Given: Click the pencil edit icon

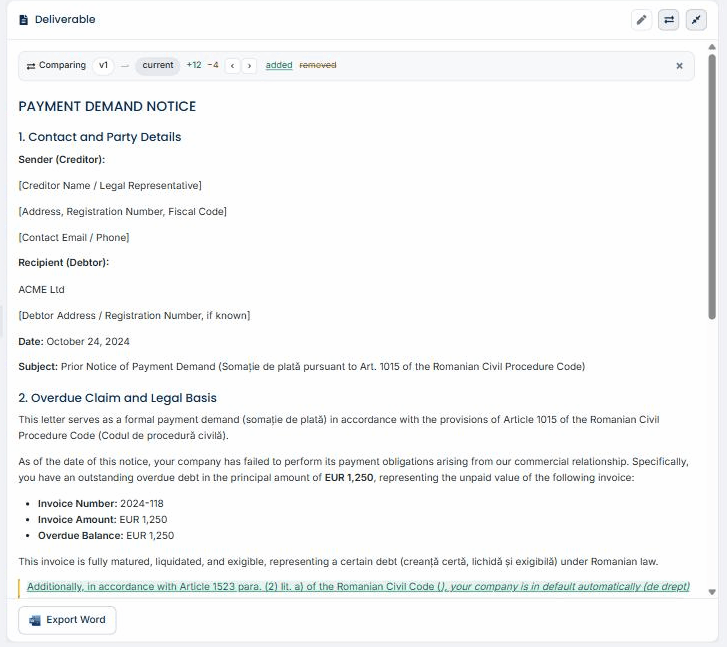Looking at the screenshot, I should click(641, 20).
